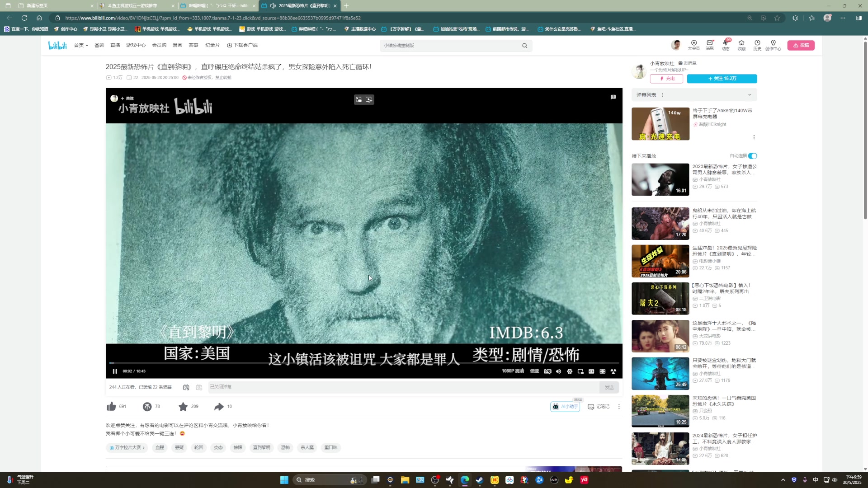Screen dimensions: 868x488
Task: Toggle subtitle/danmaku icon in player bar
Action: 547,371
